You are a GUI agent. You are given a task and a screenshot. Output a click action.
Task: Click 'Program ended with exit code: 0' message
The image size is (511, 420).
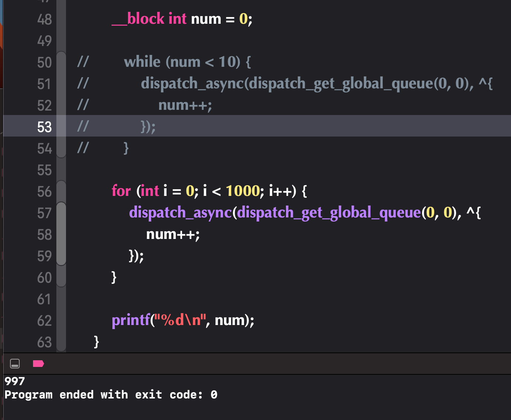[111, 394]
